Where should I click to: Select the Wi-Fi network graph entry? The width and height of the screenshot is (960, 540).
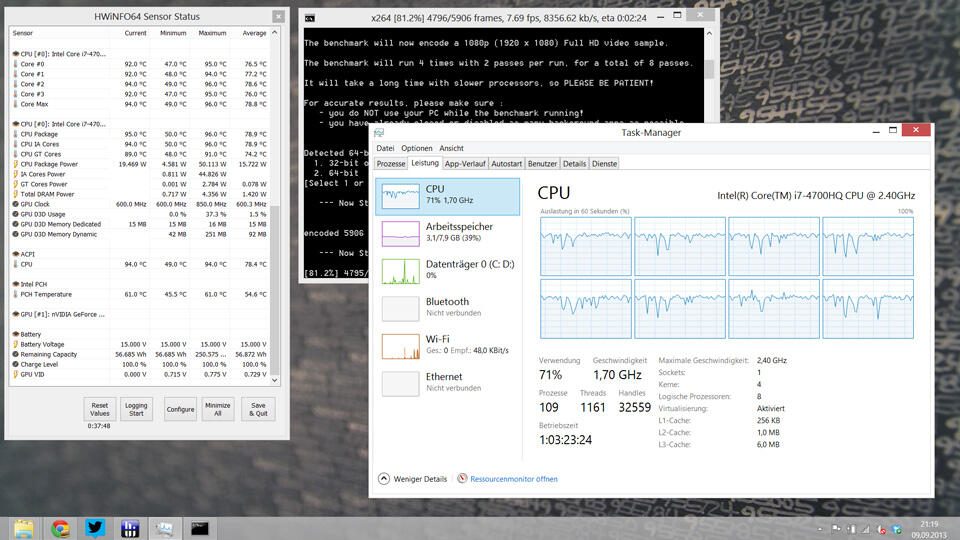(448, 345)
